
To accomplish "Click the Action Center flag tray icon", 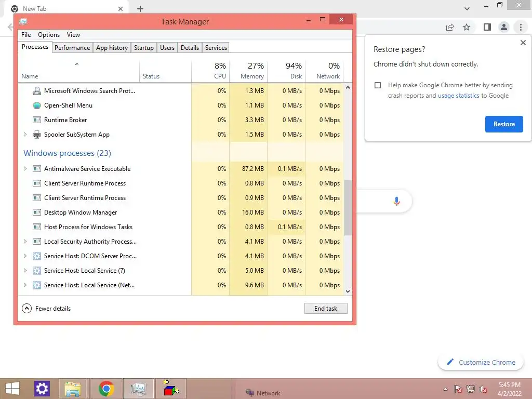I will tap(458, 389).
